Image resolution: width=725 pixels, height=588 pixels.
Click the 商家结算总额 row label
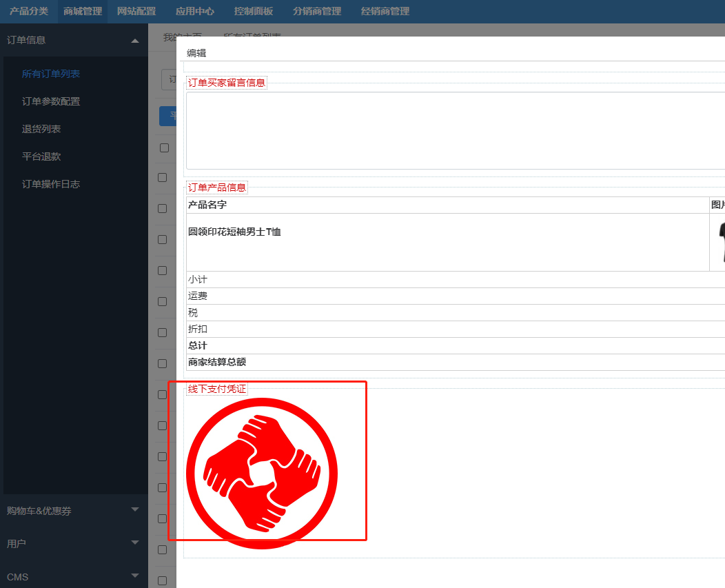click(x=217, y=362)
